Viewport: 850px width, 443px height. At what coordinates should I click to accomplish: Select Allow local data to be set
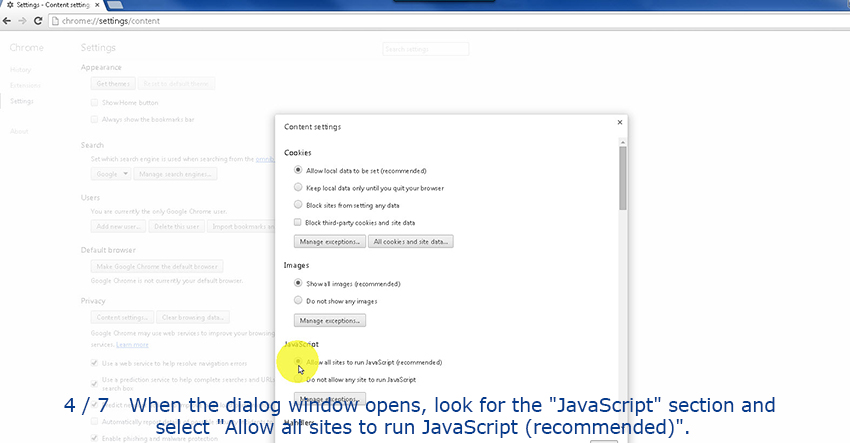coord(298,170)
